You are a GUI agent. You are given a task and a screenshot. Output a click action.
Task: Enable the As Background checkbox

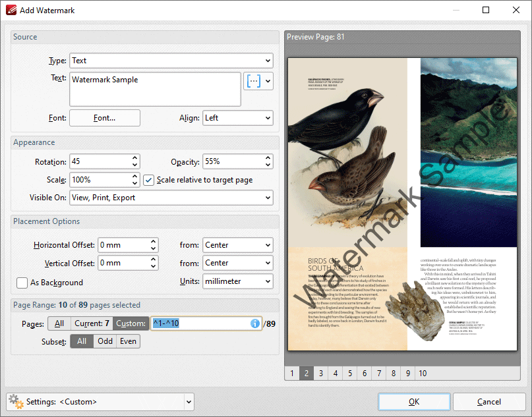pyautogui.click(x=22, y=283)
